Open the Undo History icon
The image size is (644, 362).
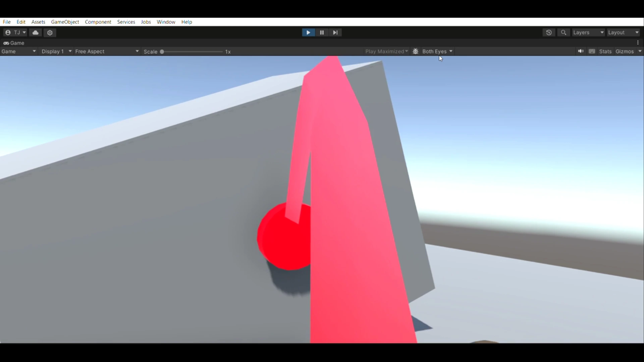coord(549,33)
